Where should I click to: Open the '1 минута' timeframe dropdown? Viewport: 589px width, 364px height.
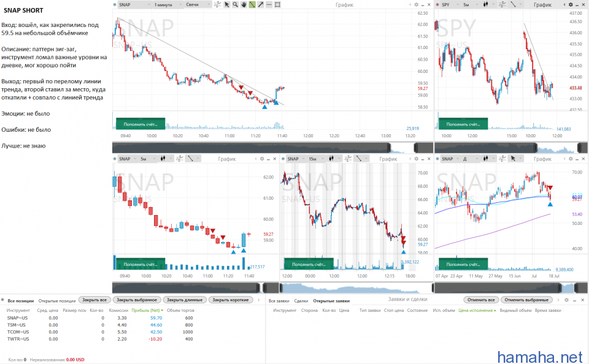tap(167, 4)
